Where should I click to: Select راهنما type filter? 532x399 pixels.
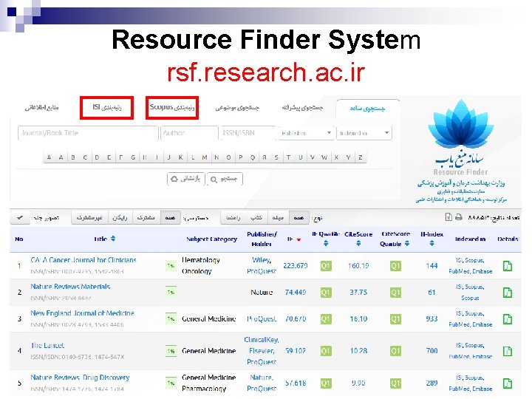tap(233, 217)
